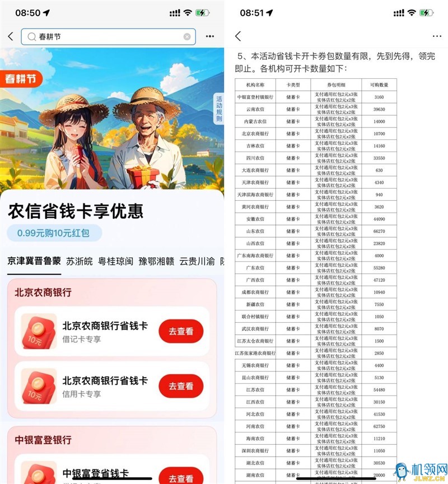Switch to the 苏浙皖 region tab
Image resolution: width=448 pixels, height=484 pixels.
80,261
